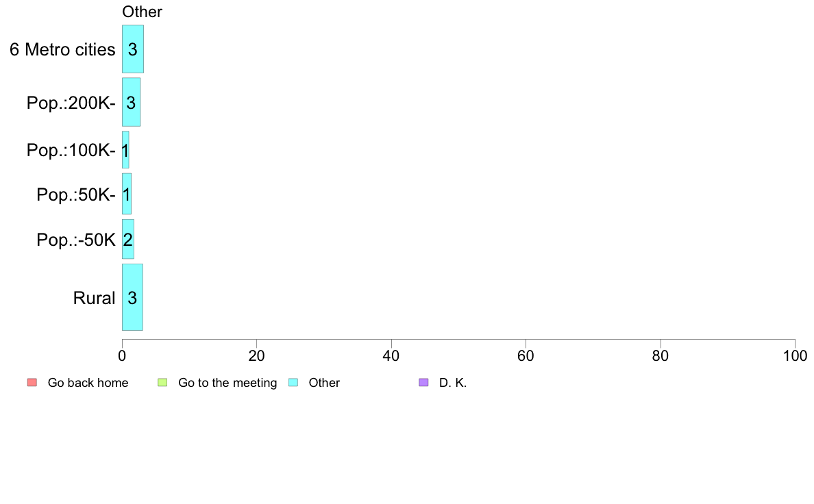Click the D. K. legend text
The image size is (814, 504).
pyautogui.click(x=453, y=383)
